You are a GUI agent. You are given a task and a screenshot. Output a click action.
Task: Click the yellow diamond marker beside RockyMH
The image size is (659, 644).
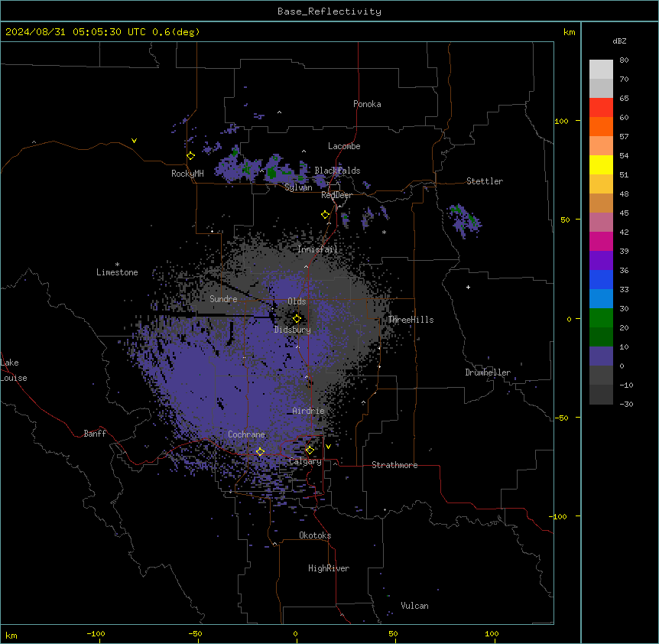[x=191, y=156]
